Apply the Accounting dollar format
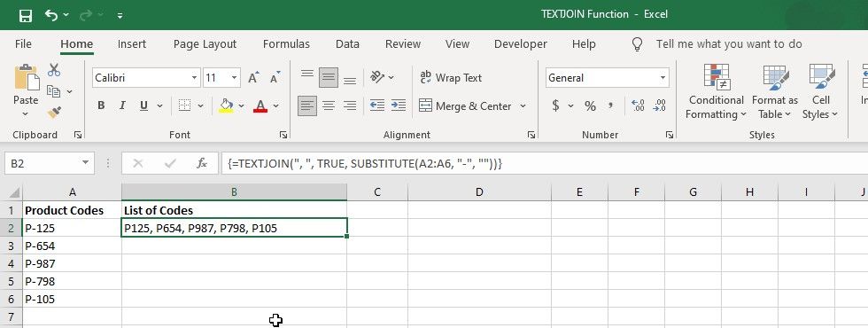The image size is (868, 328). click(x=556, y=105)
